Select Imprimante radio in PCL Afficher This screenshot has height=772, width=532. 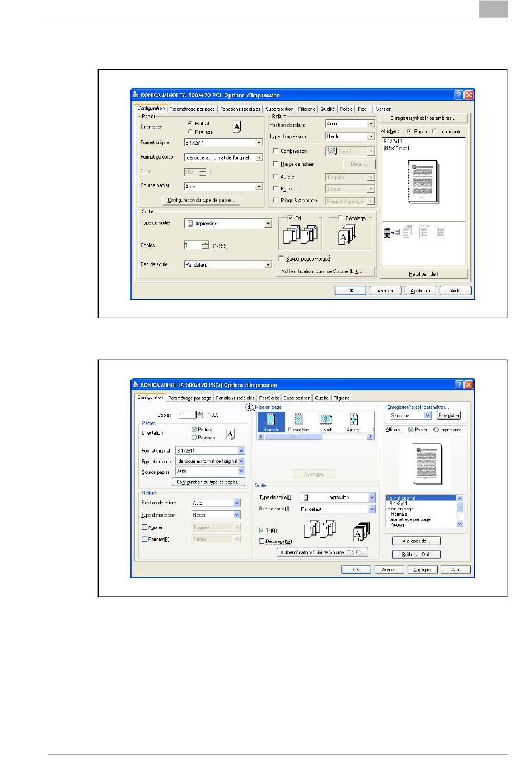(435, 132)
